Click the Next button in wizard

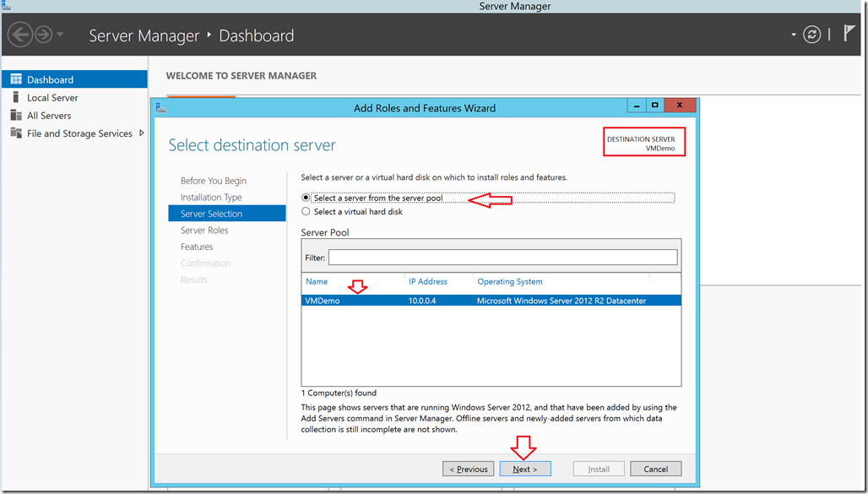pyautogui.click(x=525, y=469)
